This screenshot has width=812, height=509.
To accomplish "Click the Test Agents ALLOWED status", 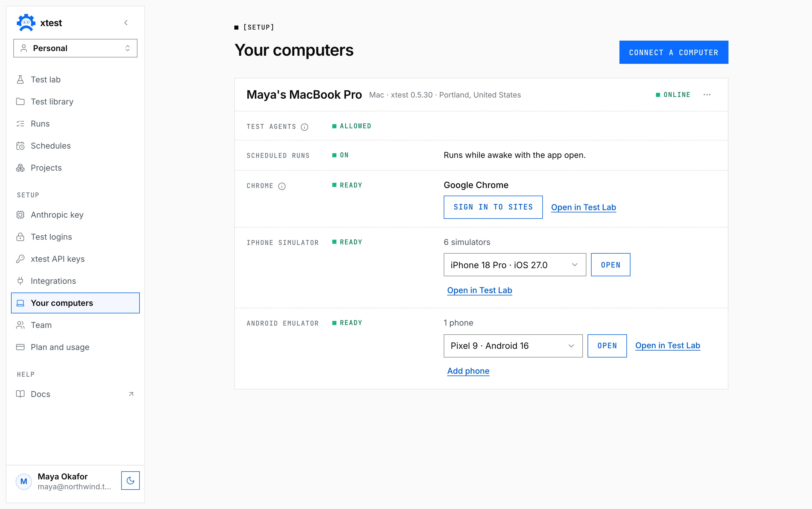I will [x=352, y=126].
